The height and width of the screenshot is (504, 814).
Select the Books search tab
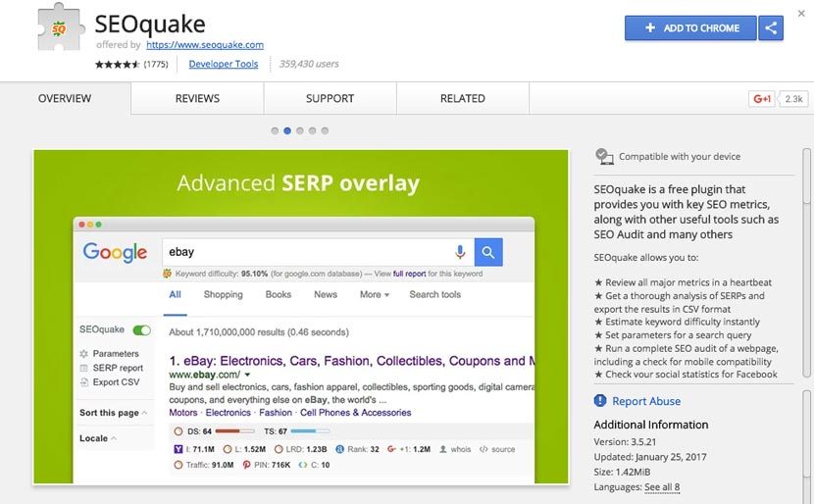click(279, 295)
